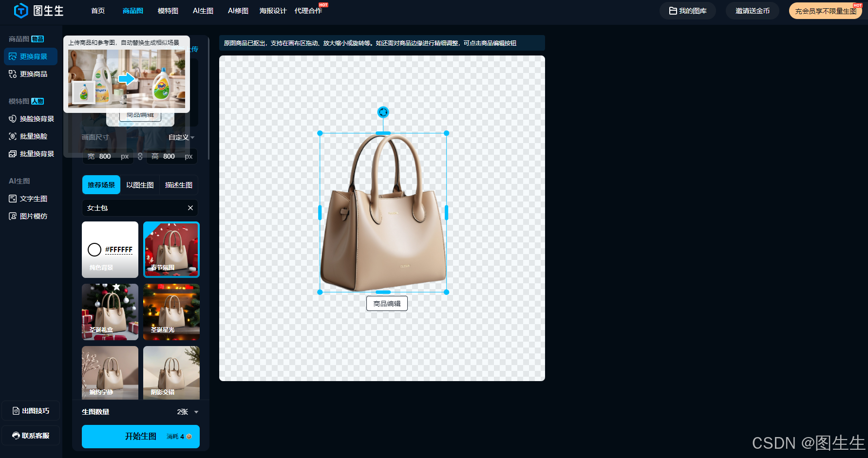Click the 充会员享不限量生图 button
The width and height of the screenshot is (868, 458).
point(826,11)
